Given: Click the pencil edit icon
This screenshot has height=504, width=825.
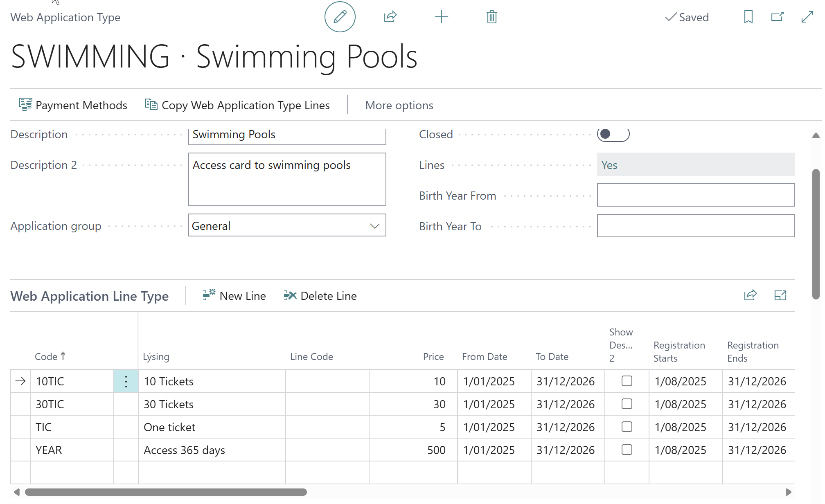Looking at the screenshot, I should pos(340,17).
